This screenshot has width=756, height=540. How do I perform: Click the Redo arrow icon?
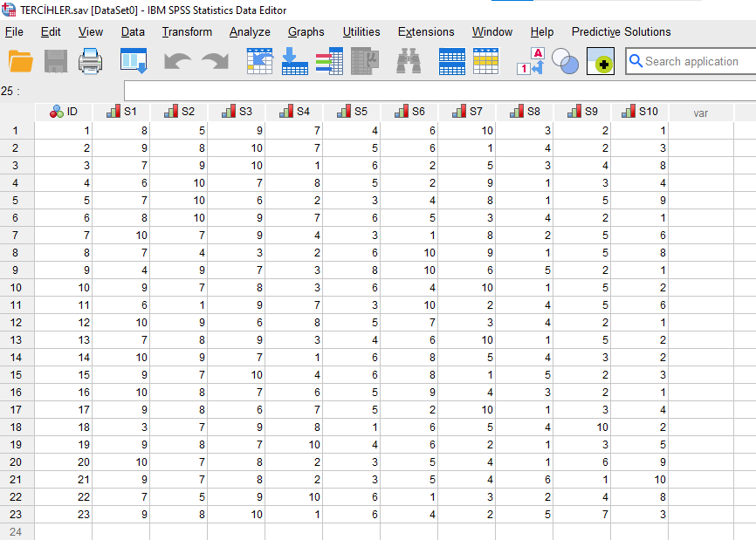click(x=215, y=61)
